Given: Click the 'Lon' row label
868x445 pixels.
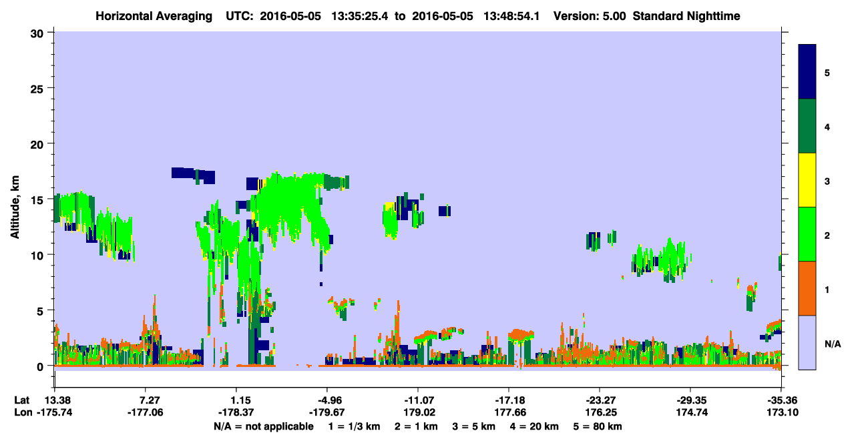Looking at the screenshot, I should coord(23,413).
